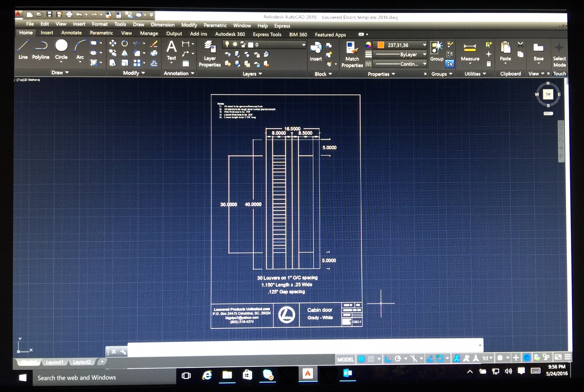Select the Copy objects tool in Modify
This screenshot has height=392, width=584.
[113, 53]
